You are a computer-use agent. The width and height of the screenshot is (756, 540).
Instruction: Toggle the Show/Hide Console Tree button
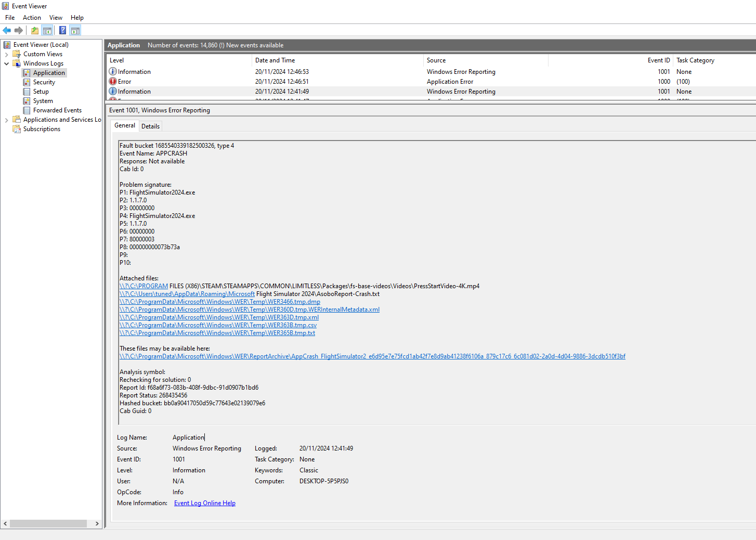tap(47, 30)
